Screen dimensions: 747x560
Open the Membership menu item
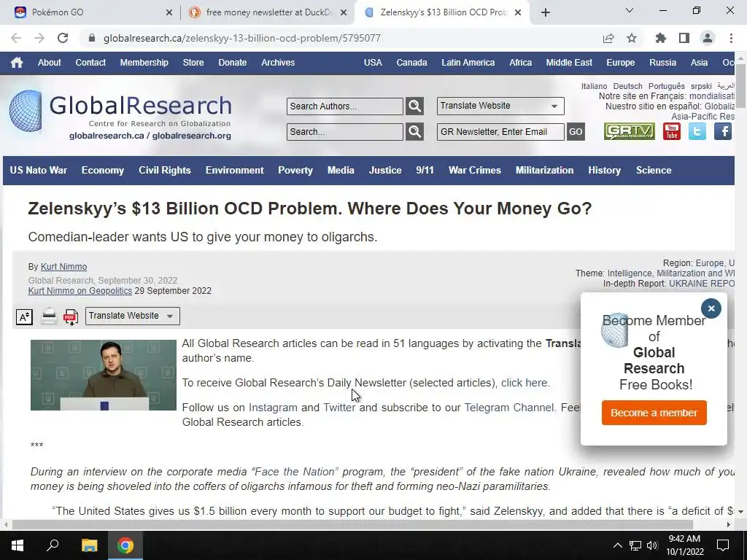pyautogui.click(x=144, y=63)
